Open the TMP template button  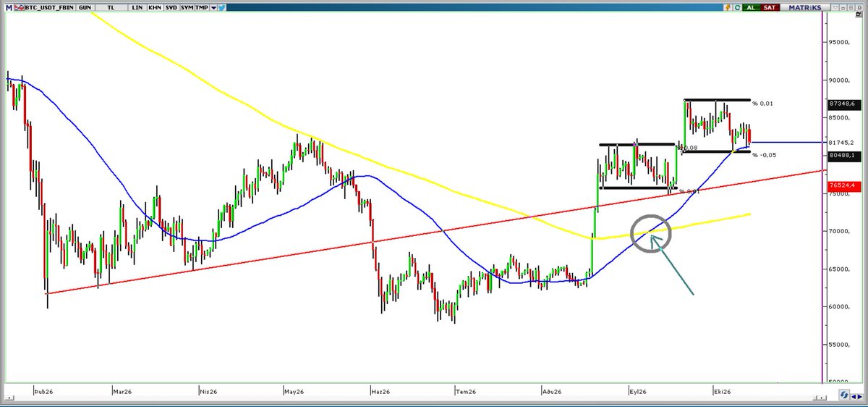[202, 8]
